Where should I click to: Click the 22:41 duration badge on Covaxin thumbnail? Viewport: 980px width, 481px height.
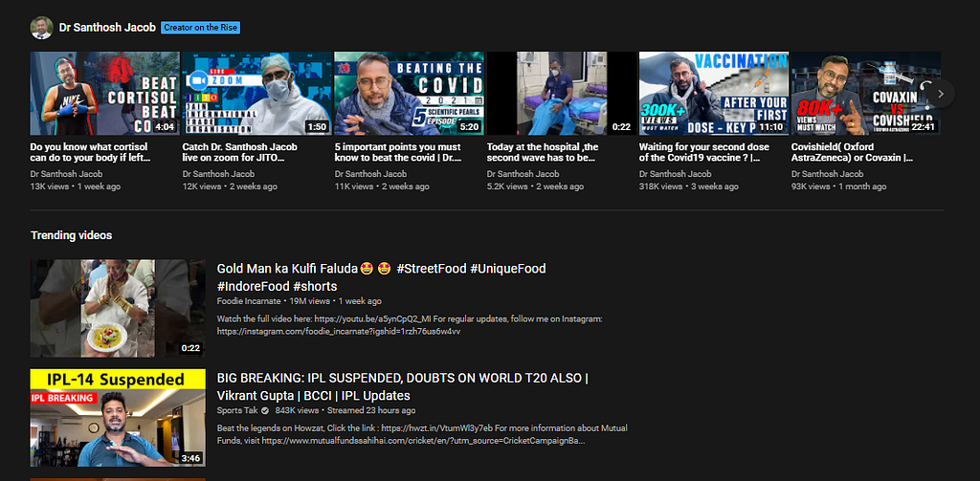coord(924,127)
